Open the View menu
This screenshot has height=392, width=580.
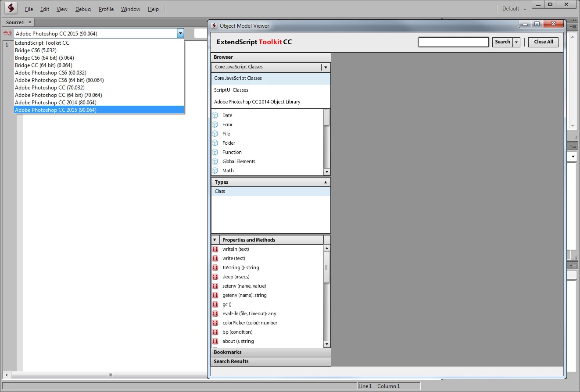(62, 9)
